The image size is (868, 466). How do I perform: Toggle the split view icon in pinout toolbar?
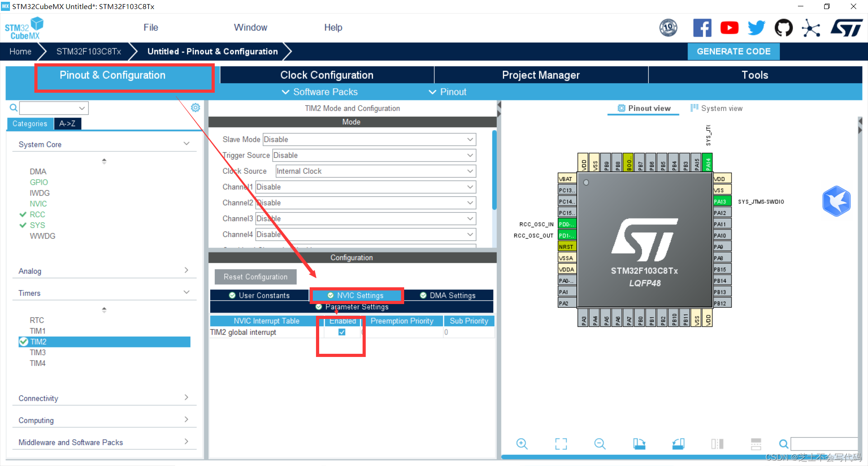(717, 444)
